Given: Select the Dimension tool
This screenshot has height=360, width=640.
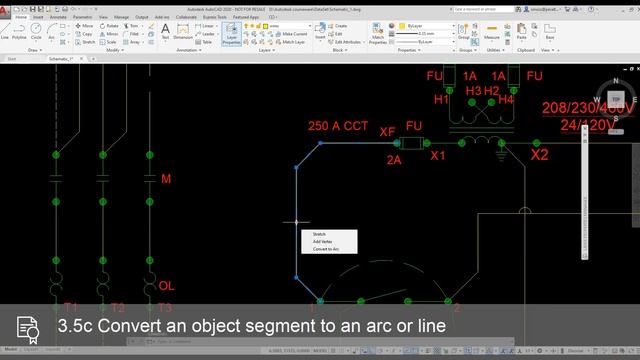Looking at the screenshot, I should (183, 31).
